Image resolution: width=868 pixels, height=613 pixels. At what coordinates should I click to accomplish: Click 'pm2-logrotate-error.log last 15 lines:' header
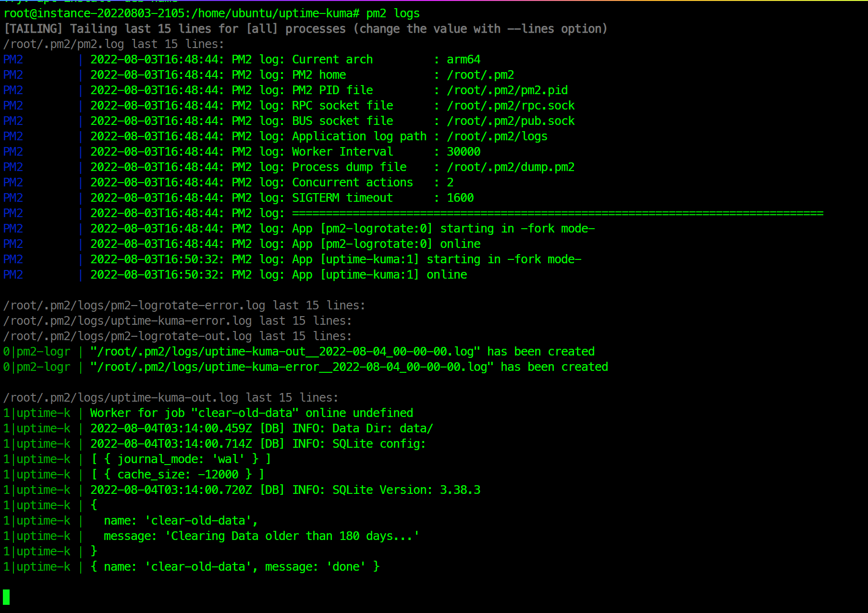point(238,306)
